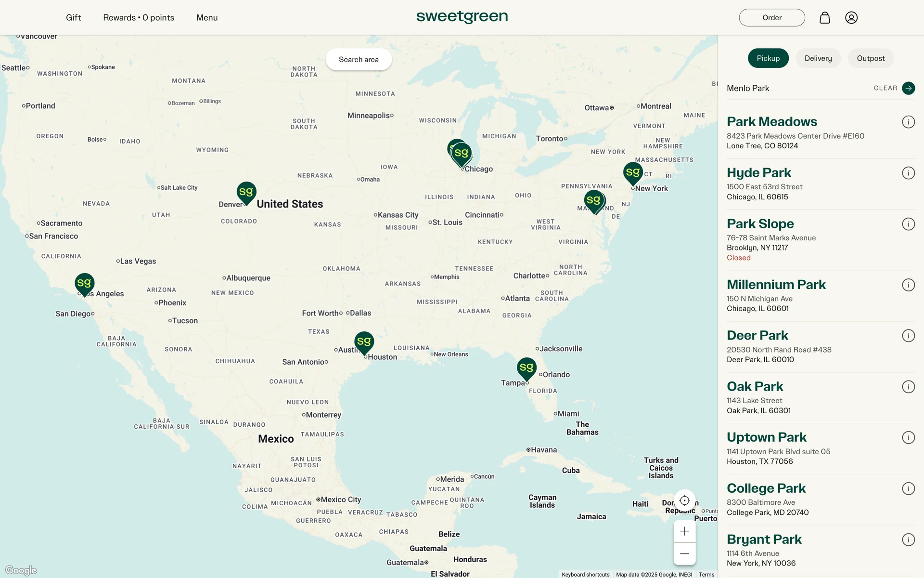Open the shopping bag icon
Viewport: 924px width, 578px height.
(824, 18)
